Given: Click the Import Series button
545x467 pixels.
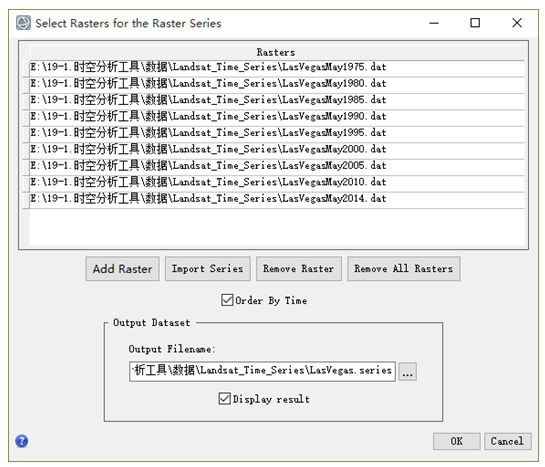Looking at the screenshot, I should point(208,269).
